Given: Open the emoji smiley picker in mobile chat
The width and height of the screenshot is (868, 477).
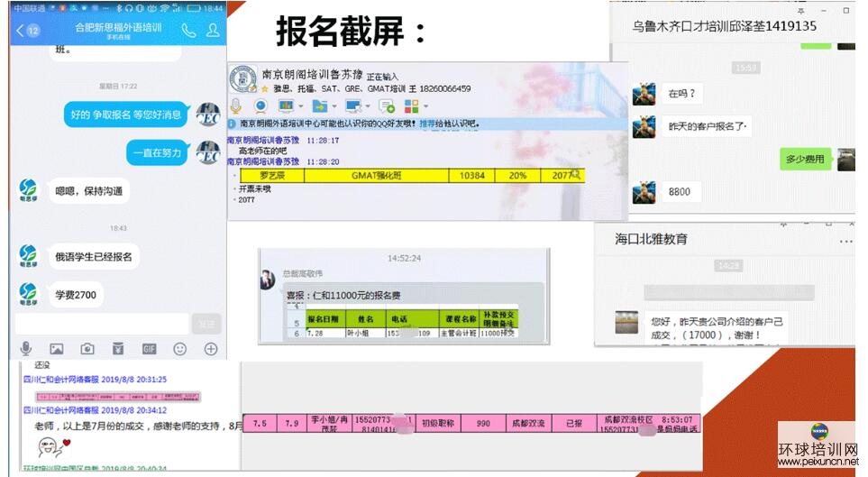Looking at the screenshot, I should [180, 348].
